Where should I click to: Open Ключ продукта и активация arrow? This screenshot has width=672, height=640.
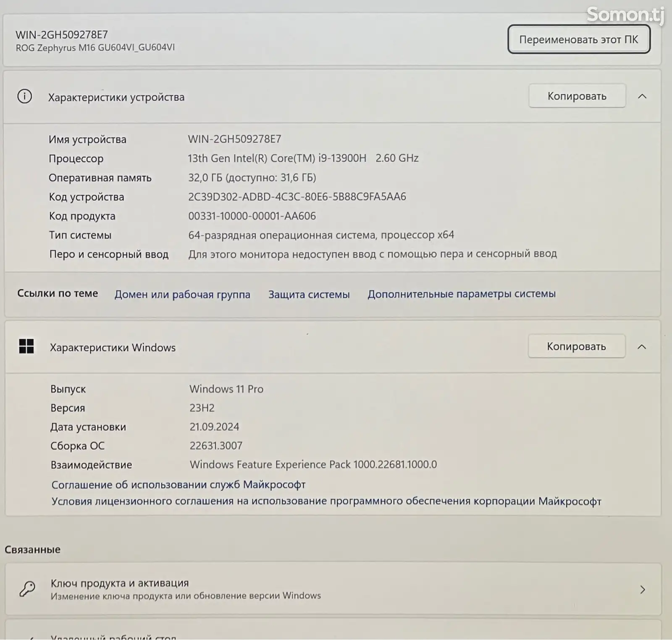tap(643, 590)
